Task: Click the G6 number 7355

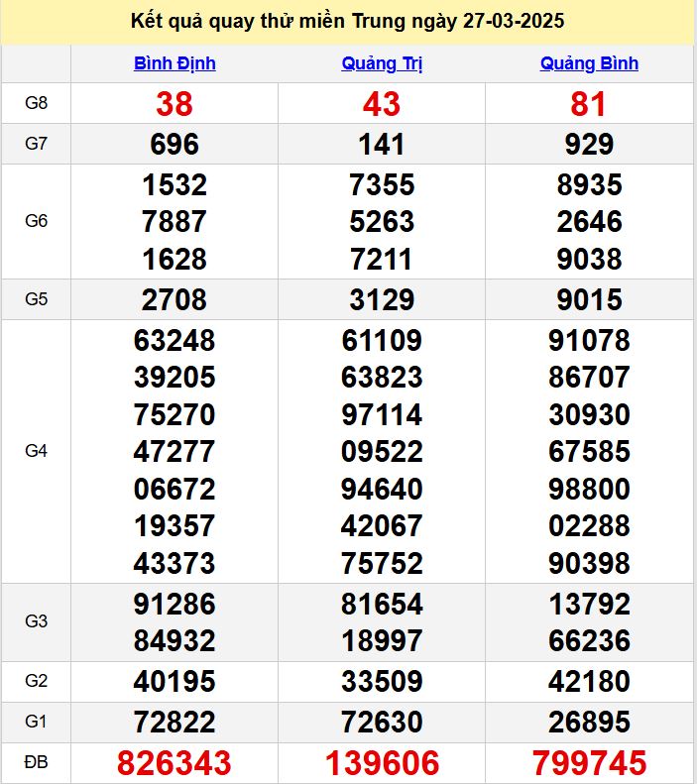Action: [x=382, y=185]
